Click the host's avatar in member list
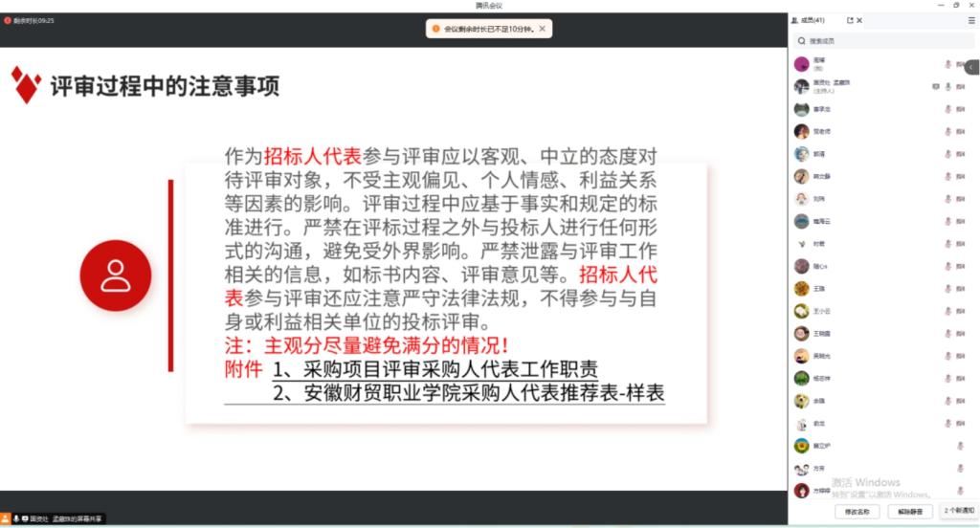This screenshot has width=980, height=528. pyautogui.click(x=801, y=87)
